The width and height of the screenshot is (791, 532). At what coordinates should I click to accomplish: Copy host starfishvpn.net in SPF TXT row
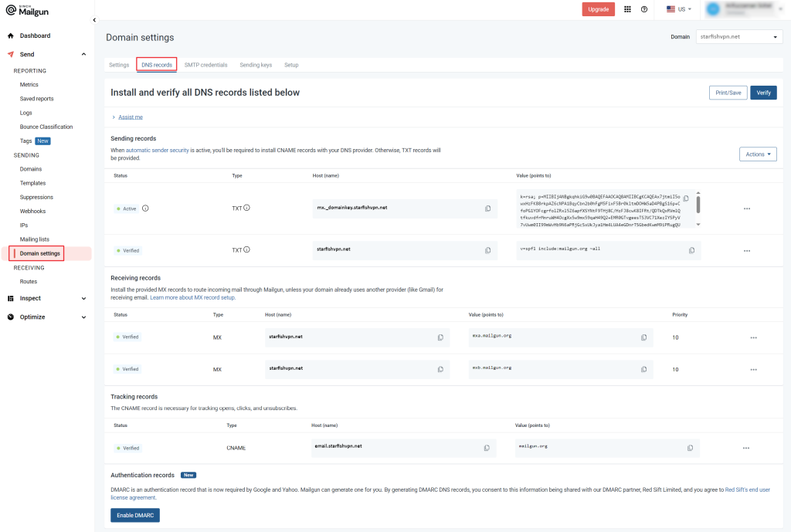point(488,250)
